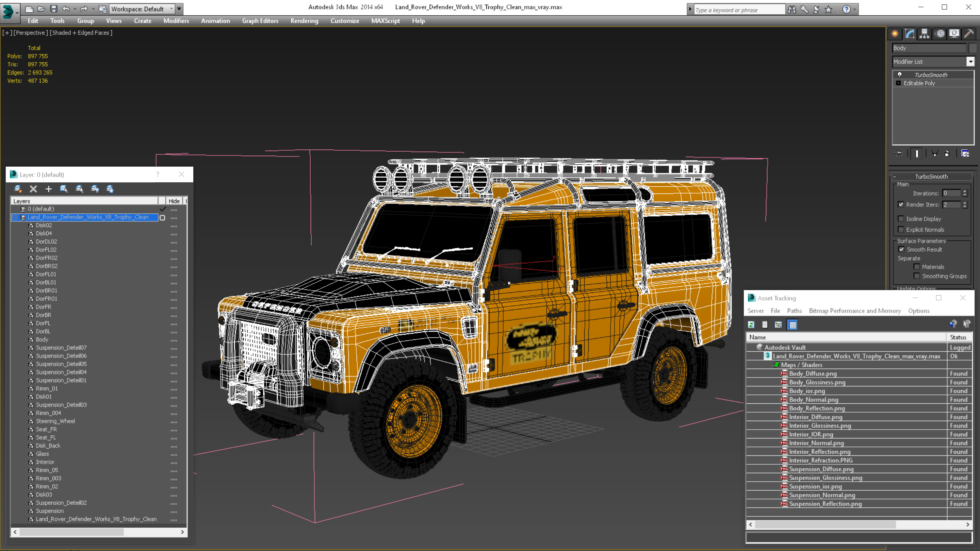Open the Modifiers menu
Screen dimensions: 980x551
click(176, 21)
